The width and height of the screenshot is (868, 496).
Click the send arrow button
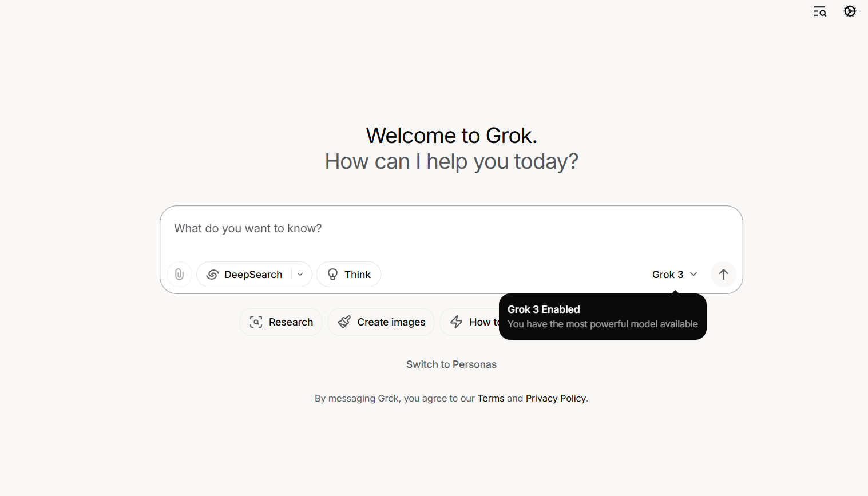coord(723,275)
